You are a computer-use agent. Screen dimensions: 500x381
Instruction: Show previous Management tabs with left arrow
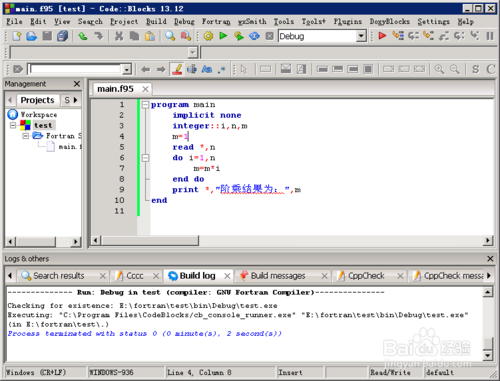[10, 100]
